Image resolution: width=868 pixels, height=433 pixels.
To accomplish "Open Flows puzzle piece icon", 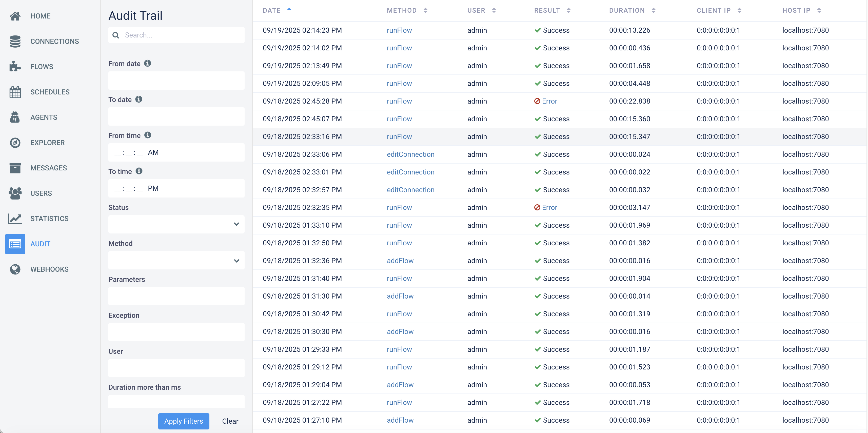I will click(15, 66).
